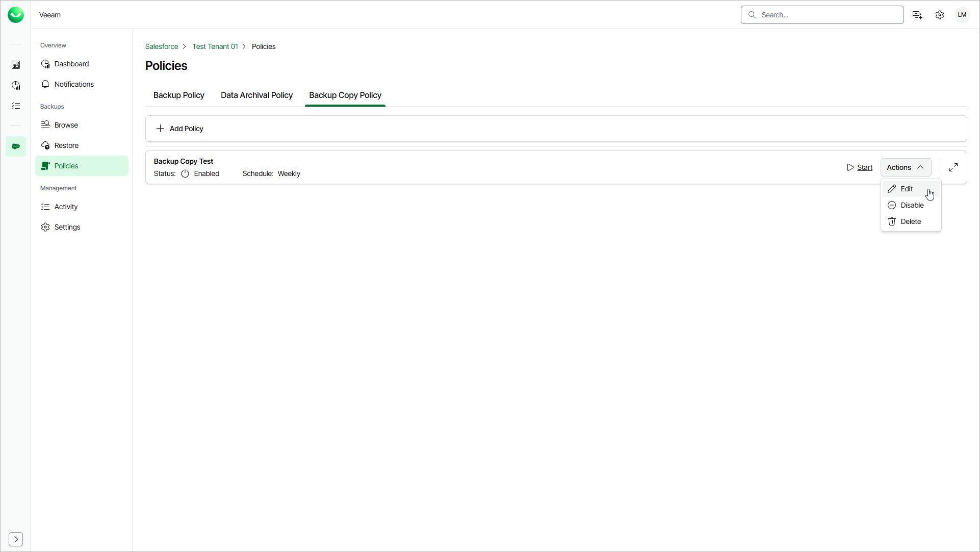The image size is (980, 552).
Task: Click the Veeam logo icon
Action: click(x=16, y=15)
